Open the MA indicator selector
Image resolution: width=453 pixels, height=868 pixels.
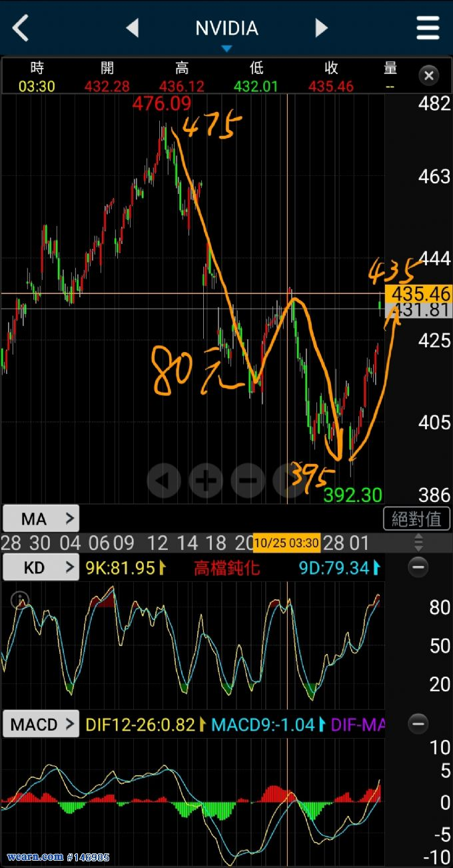point(41,519)
